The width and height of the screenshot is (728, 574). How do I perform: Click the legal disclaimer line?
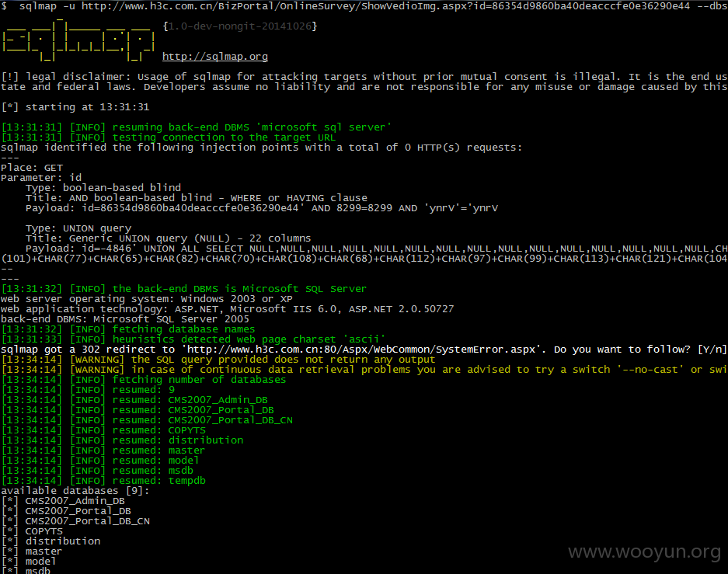coord(364,77)
